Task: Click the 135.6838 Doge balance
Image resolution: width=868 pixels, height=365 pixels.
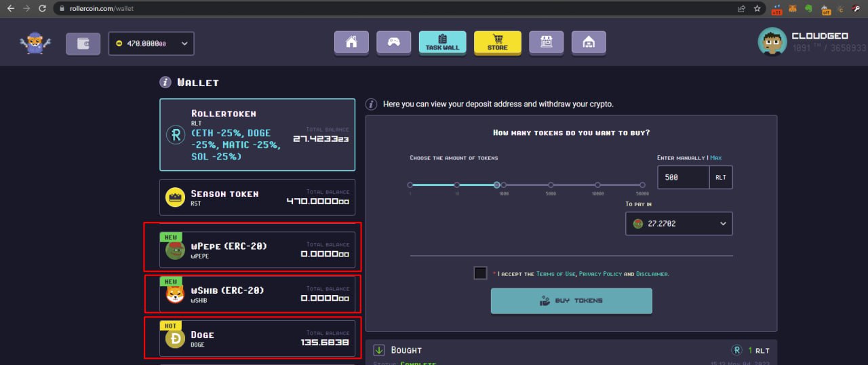Action: (325, 343)
